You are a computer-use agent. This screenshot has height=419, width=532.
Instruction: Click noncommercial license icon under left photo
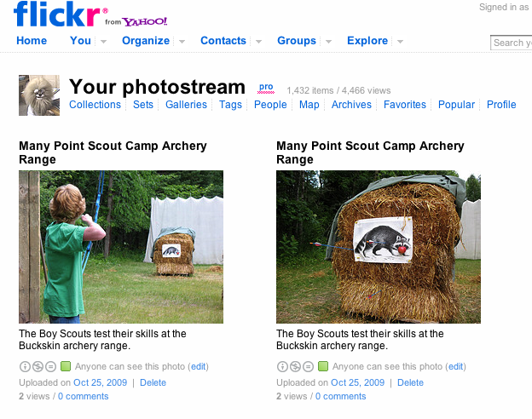click(x=38, y=366)
